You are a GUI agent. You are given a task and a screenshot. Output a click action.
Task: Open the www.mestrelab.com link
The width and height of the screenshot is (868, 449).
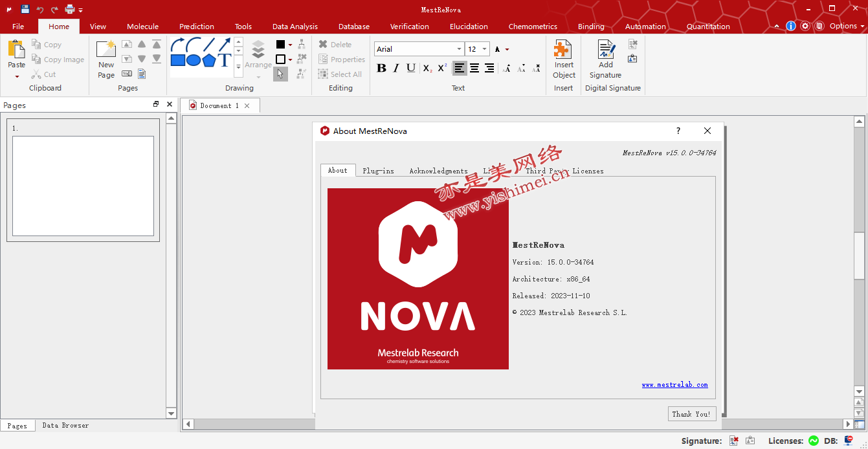(x=674, y=384)
